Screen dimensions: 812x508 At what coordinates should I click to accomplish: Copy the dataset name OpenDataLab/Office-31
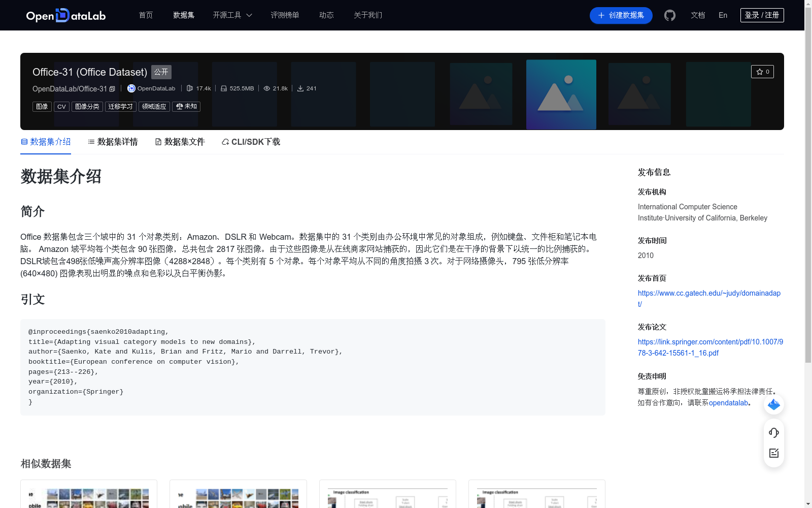pyautogui.click(x=112, y=88)
